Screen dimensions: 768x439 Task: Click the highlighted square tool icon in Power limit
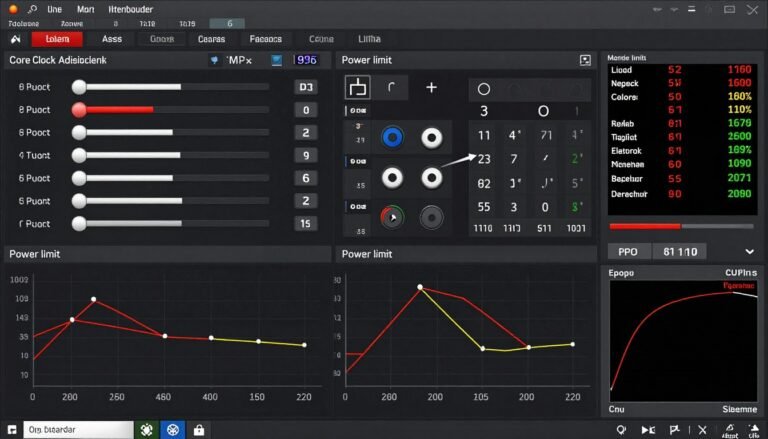point(358,87)
